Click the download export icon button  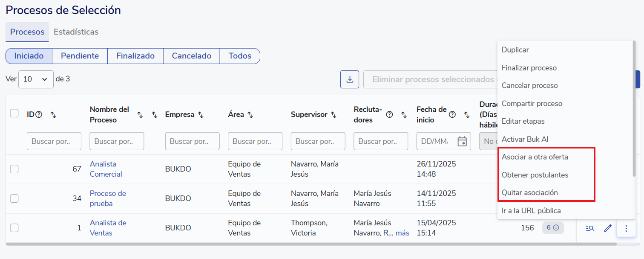click(349, 79)
